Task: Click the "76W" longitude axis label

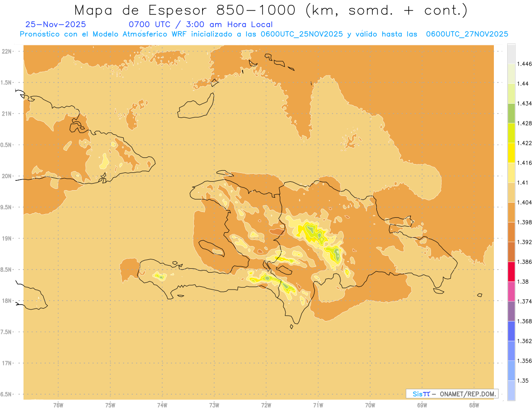Action: [58, 405]
